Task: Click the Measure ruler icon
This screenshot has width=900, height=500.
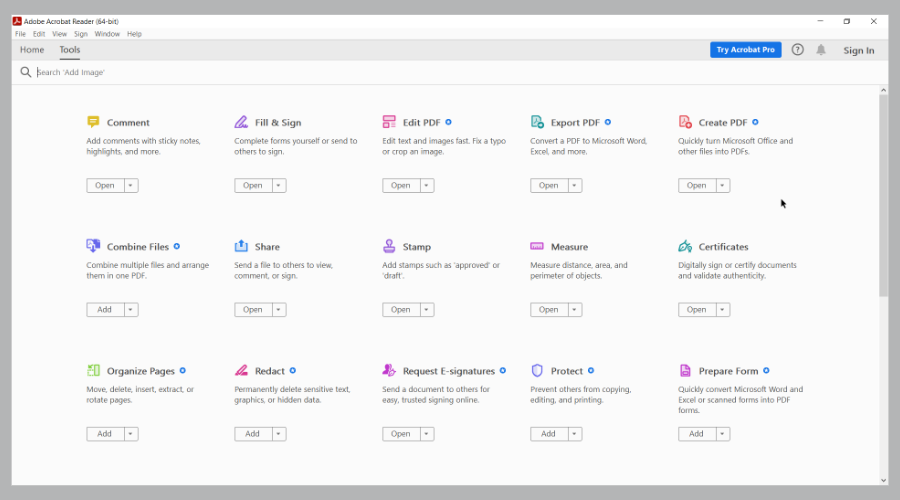Action: coord(537,246)
